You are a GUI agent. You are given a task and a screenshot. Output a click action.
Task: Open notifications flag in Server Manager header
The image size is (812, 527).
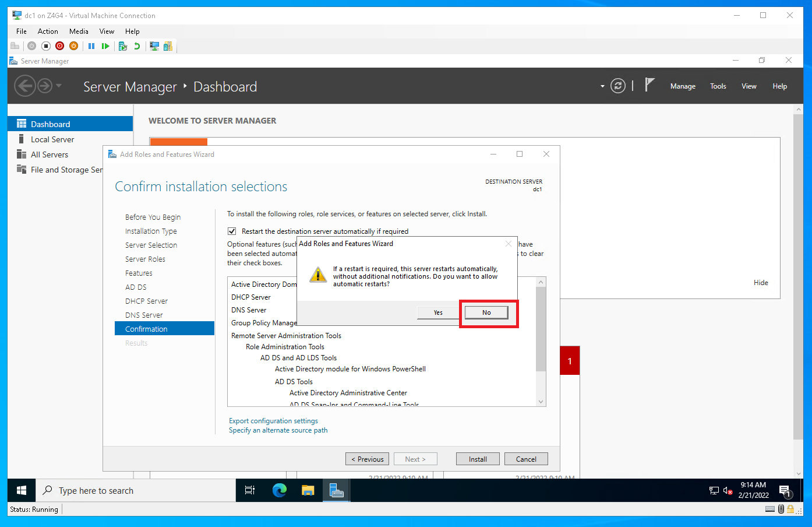[649, 85]
